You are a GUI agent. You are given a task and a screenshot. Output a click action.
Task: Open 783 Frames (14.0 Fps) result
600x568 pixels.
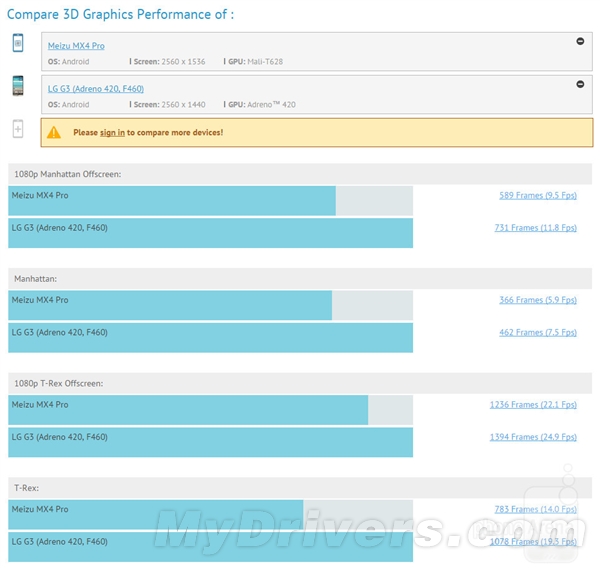(535, 509)
